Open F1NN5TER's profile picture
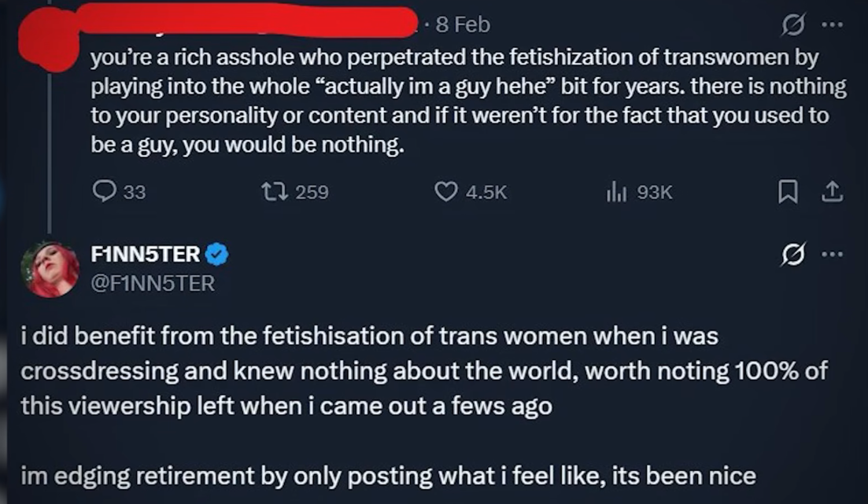This screenshot has height=504, width=868. coord(50,270)
